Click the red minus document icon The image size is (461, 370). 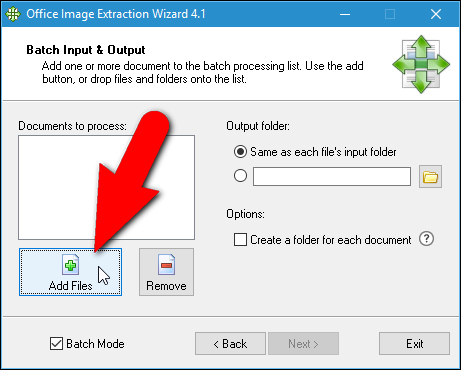click(166, 265)
